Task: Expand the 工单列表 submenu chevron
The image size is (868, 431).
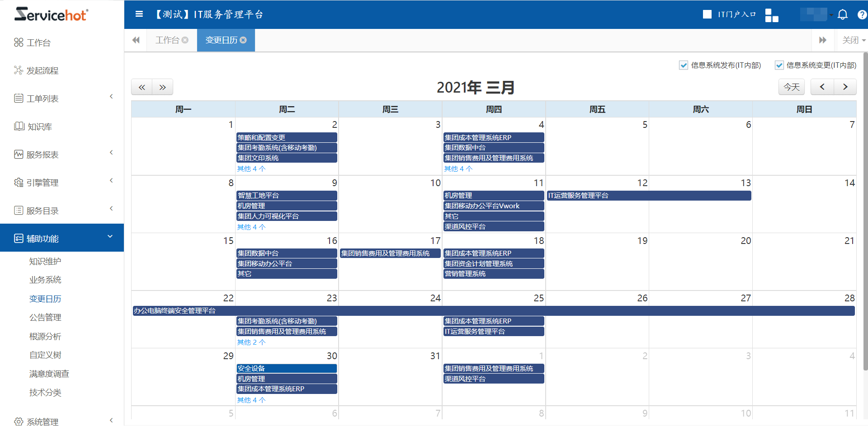Action: point(111,96)
